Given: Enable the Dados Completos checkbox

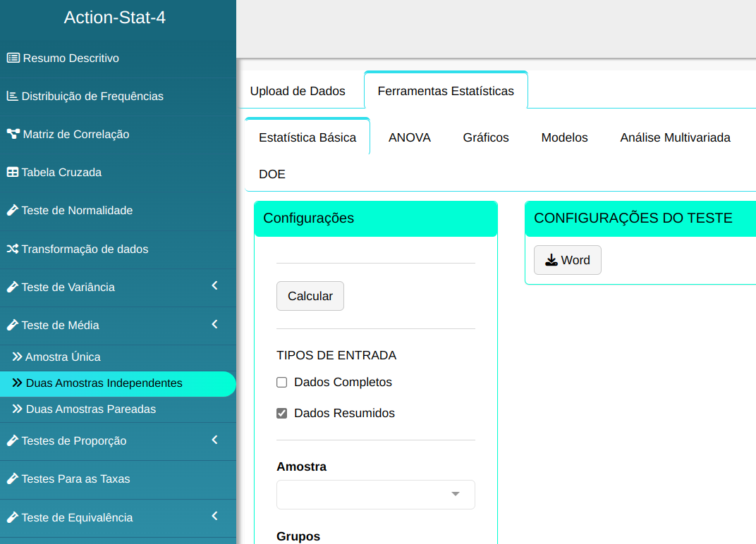Looking at the screenshot, I should pyautogui.click(x=282, y=383).
